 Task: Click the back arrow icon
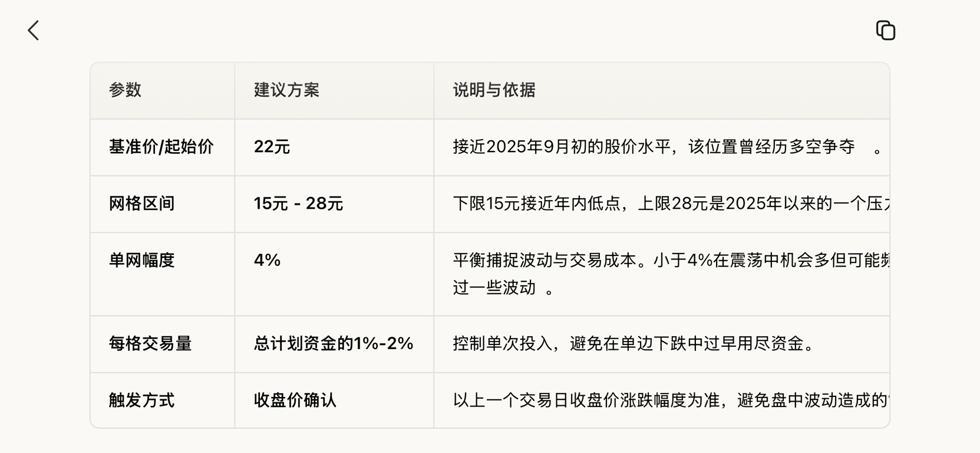34,30
